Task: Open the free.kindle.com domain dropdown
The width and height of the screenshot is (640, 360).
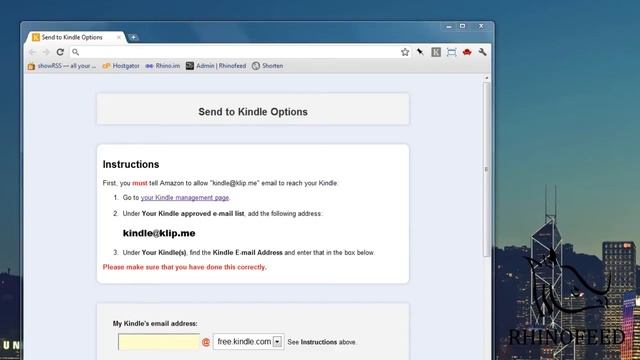Action: (249, 342)
